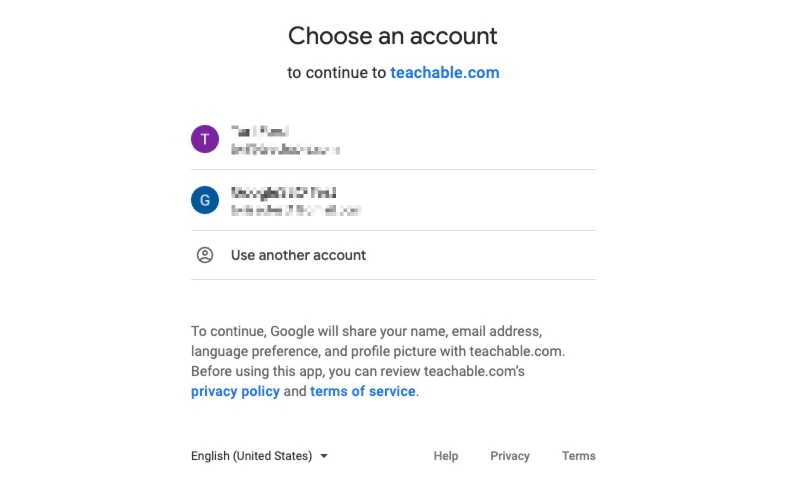This screenshot has width=788, height=492.
Task: Select the blurred email under T account
Action: [285, 149]
